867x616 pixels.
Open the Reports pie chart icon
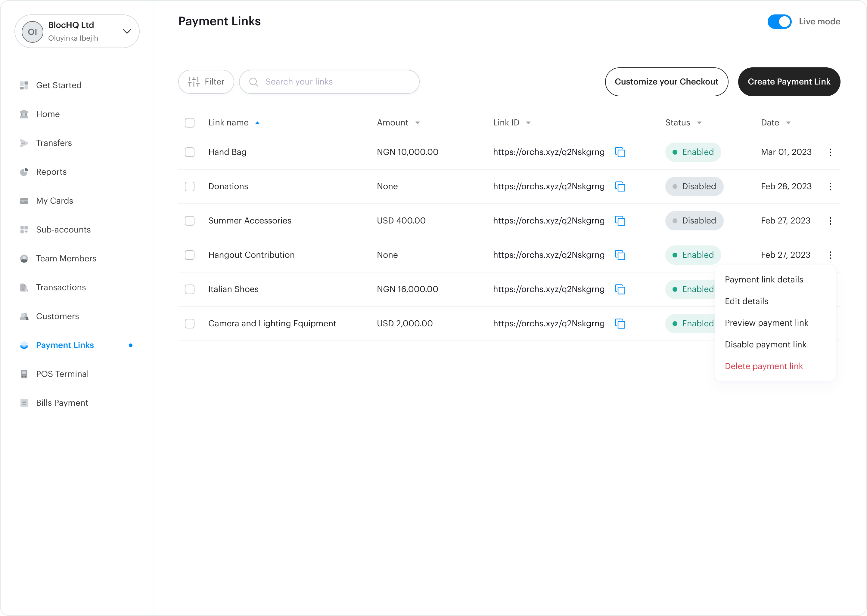coord(24,172)
